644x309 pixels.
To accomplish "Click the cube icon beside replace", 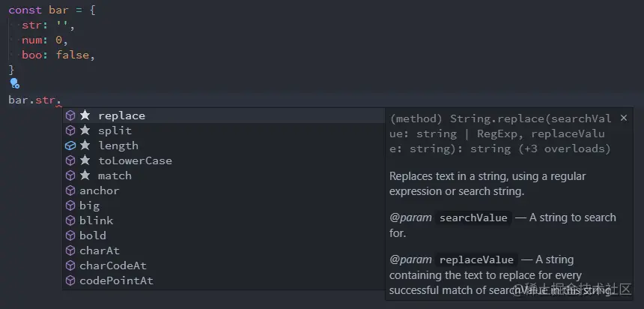I will [70, 115].
